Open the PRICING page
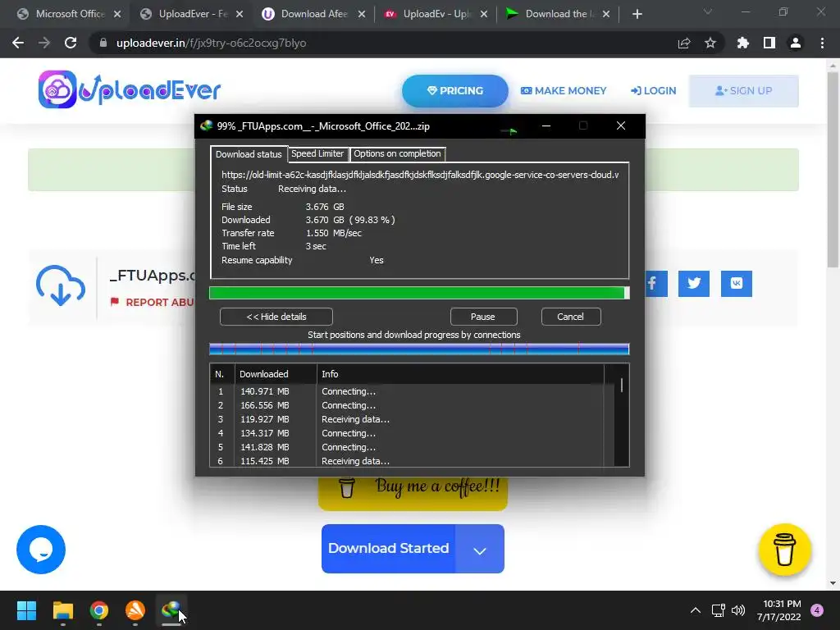Screen dimensions: 840x630 tap(454, 90)
